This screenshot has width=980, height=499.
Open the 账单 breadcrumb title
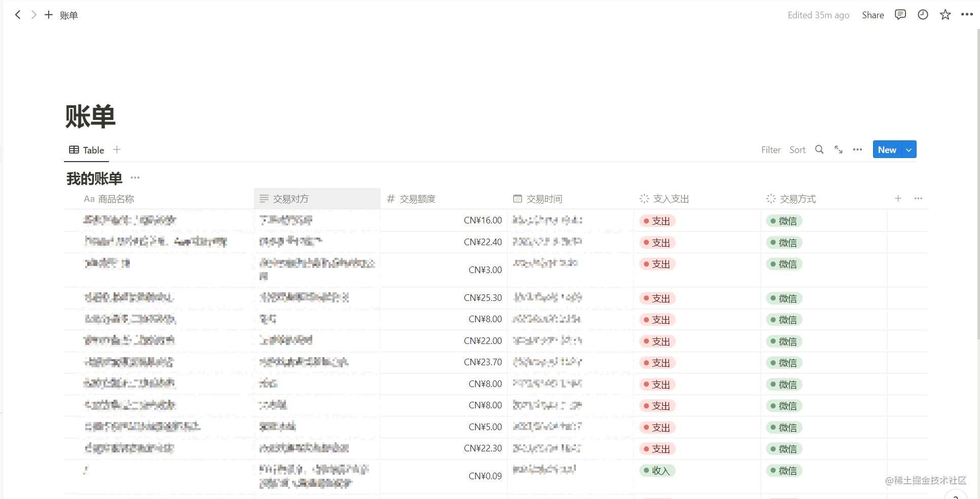(x=68, y=15)
